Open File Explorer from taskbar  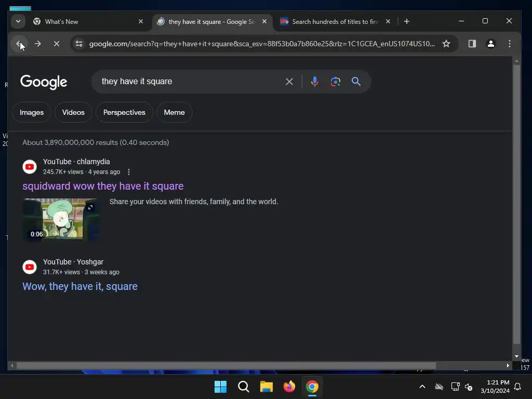pos(267,387)
